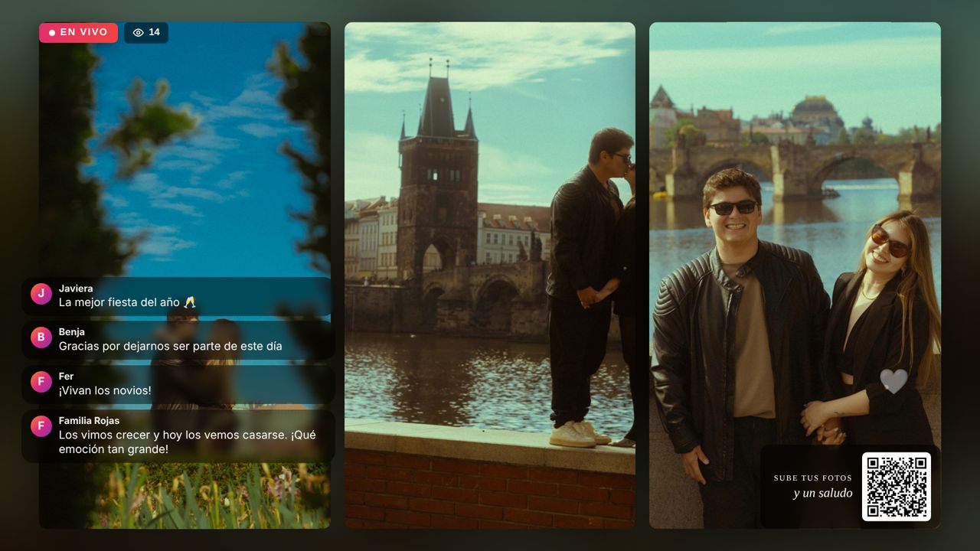Viewport: 980px width, 551px height.
Task: Open the middle photo of the tower
Action: [x=490, y=275]
